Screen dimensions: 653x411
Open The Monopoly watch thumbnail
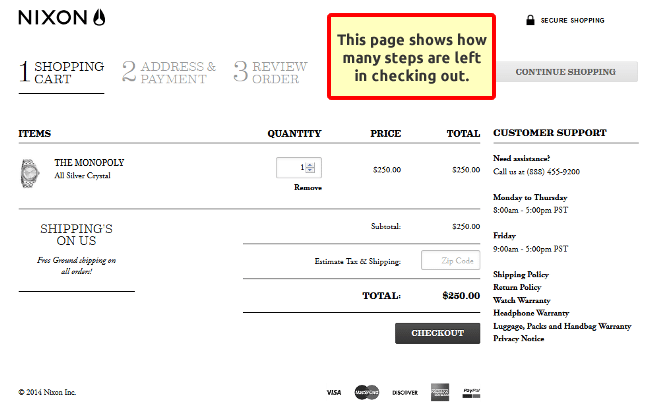[30, 173]
